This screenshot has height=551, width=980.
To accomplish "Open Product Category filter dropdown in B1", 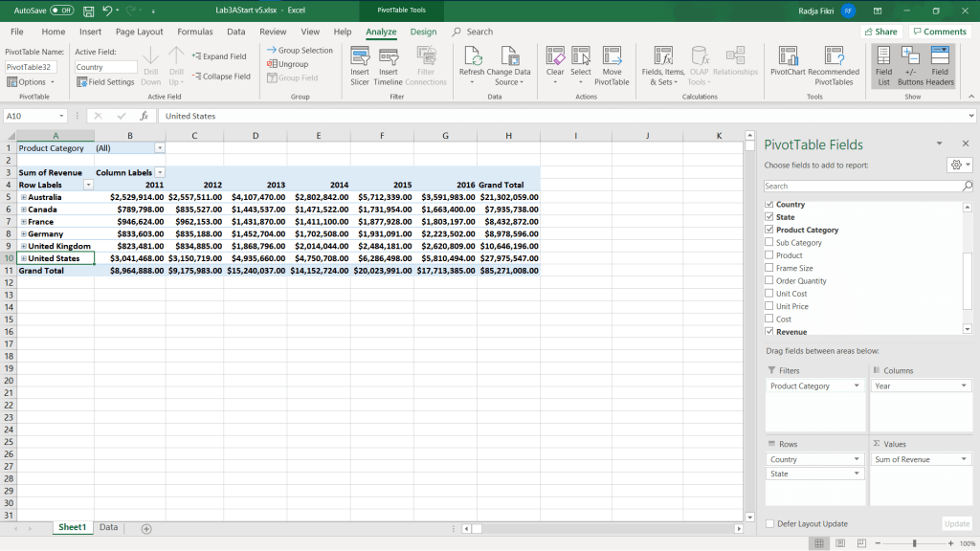I will (160, 148).
